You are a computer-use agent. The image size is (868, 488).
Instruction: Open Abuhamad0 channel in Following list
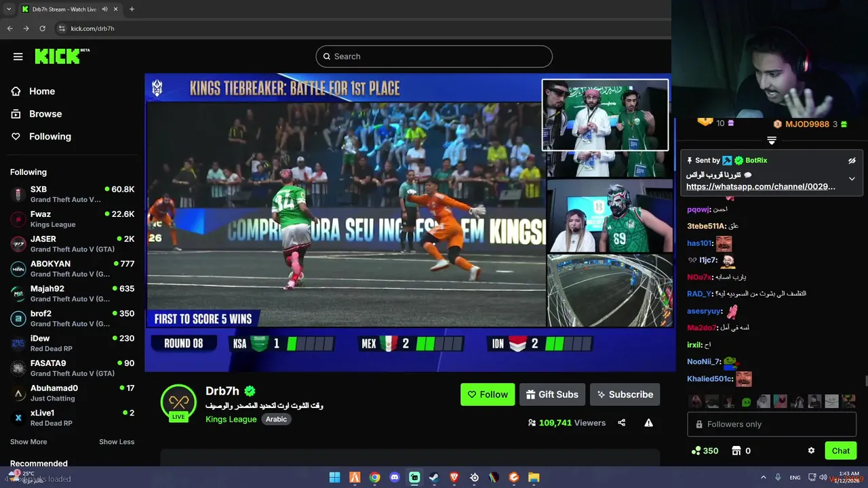point(72,393)
